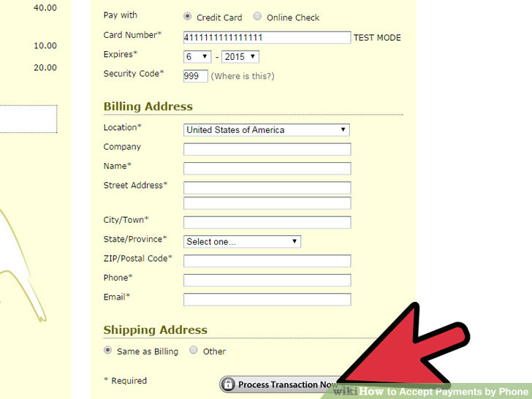This screenshot has width=532, height=399.
Task: Click the '* Required' note
Action: point(125,381)
